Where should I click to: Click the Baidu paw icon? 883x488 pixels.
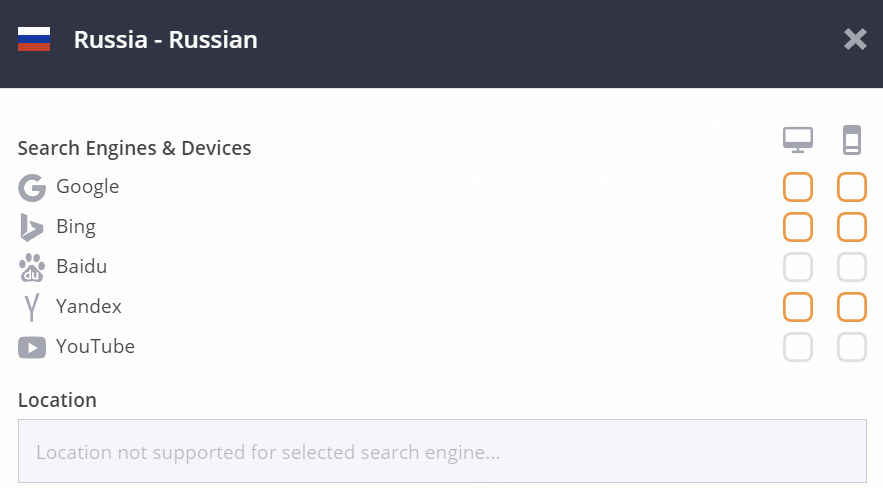point(32,267)
